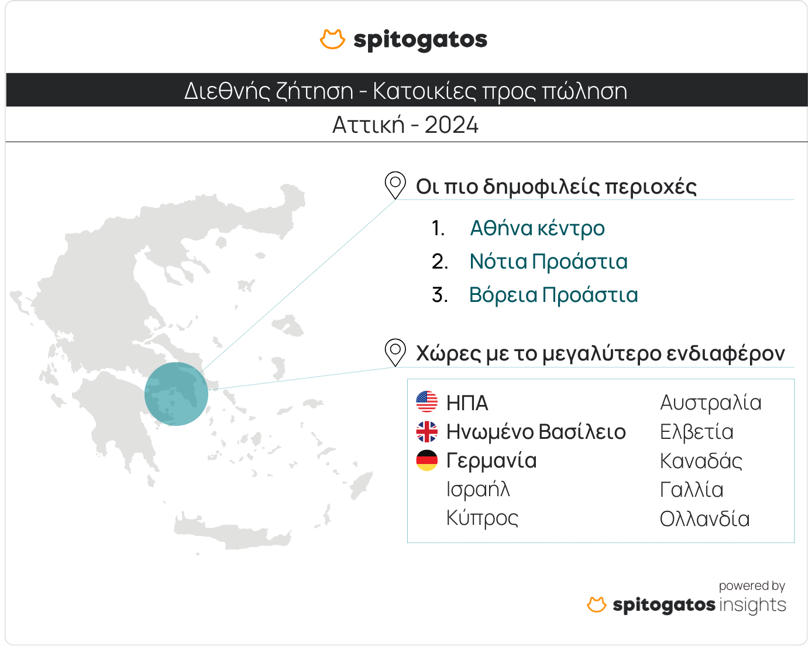Click the Germany flag icon

point(426,461)
